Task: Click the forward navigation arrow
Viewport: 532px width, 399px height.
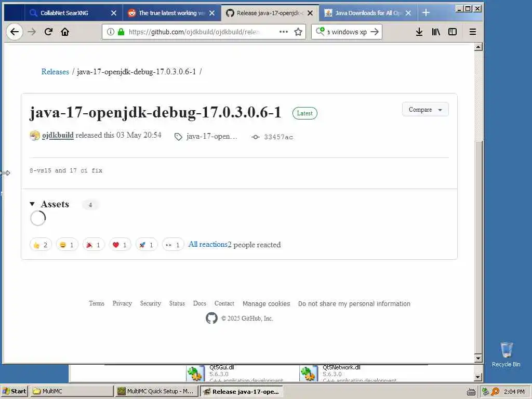Action: pyautogui.click(x=32, y=32)
